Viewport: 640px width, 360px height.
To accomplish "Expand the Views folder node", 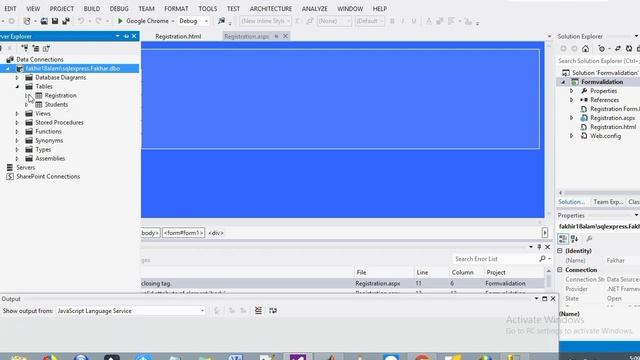I will (x=17, y=113).
